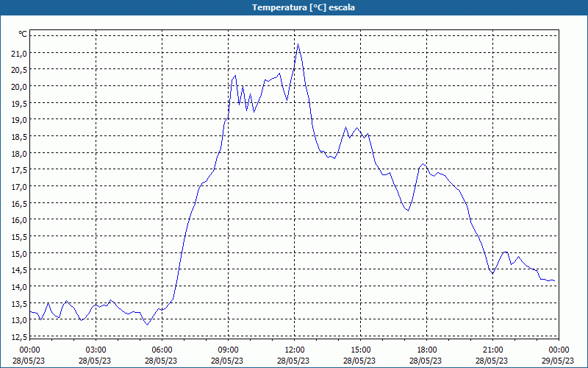Click the 19,5 temperature axis value

tap(20, 104)
